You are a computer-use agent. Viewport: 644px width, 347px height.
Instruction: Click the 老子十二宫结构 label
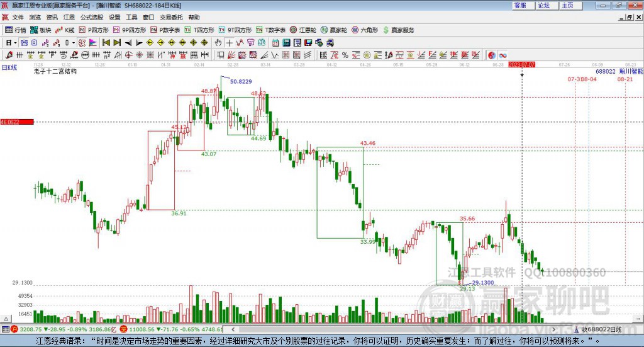[x=55, y=71]
